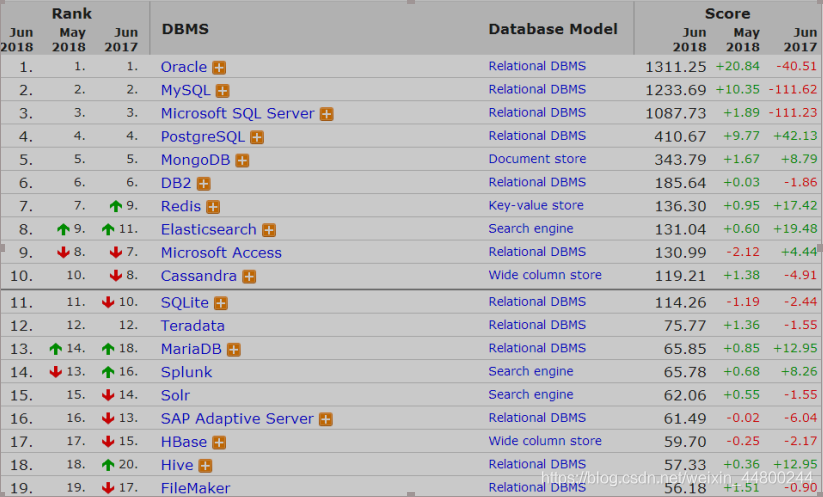823x497 pixels.
Task: Open the Microsoft Access link
Action: [x=221, y=252]
